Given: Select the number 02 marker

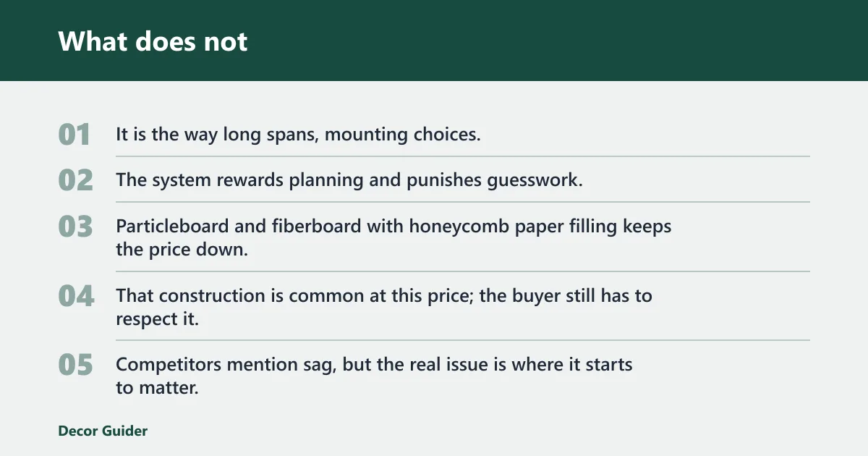Looking at the screenshot, I should [x=75, y=180].
